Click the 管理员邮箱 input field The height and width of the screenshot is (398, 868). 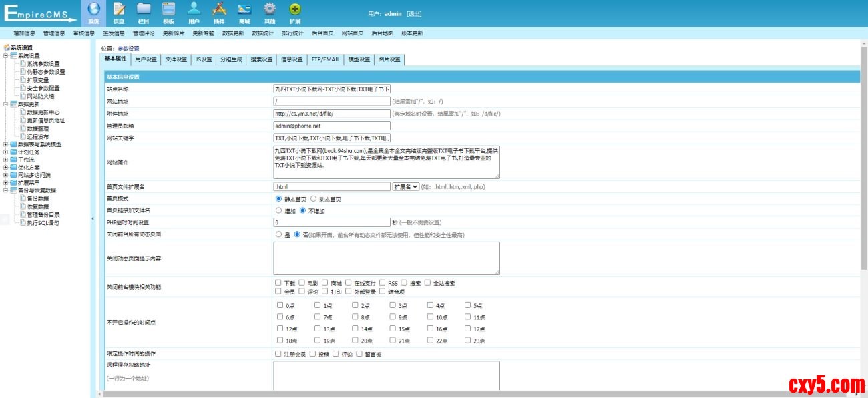pos(332,125)
